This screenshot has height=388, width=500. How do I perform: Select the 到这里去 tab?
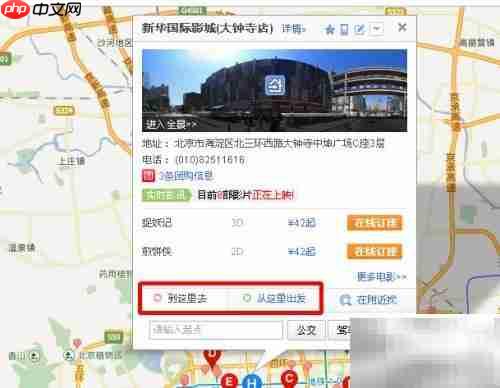(182, 298)
